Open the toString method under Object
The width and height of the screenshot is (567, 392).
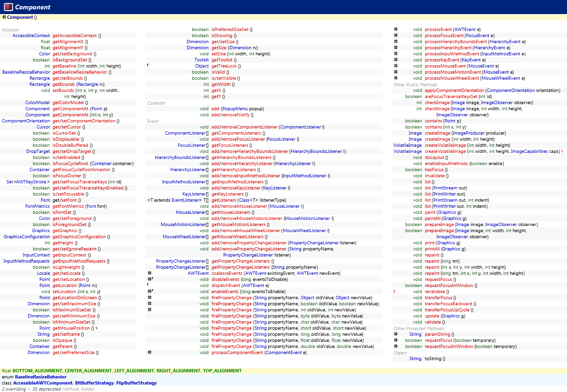pyautogui.click(x=432, y=358)
